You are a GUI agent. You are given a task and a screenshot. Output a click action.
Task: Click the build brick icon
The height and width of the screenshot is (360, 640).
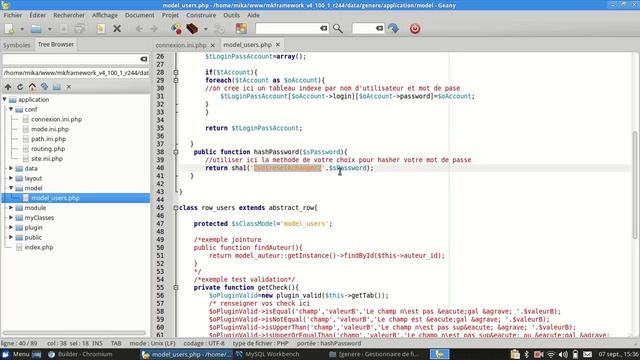[192, 29]
